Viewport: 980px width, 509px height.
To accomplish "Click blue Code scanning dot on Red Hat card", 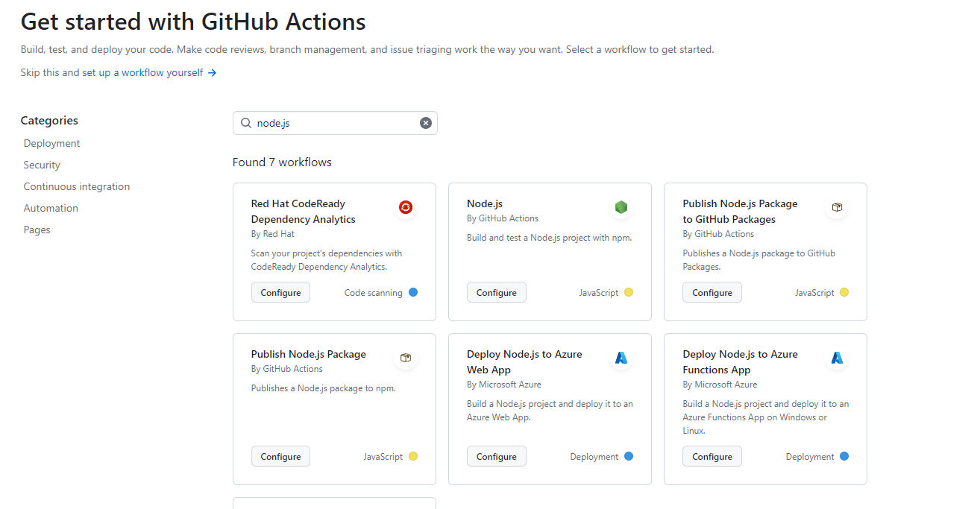I will pyautogui.click(x=413, y=292).
